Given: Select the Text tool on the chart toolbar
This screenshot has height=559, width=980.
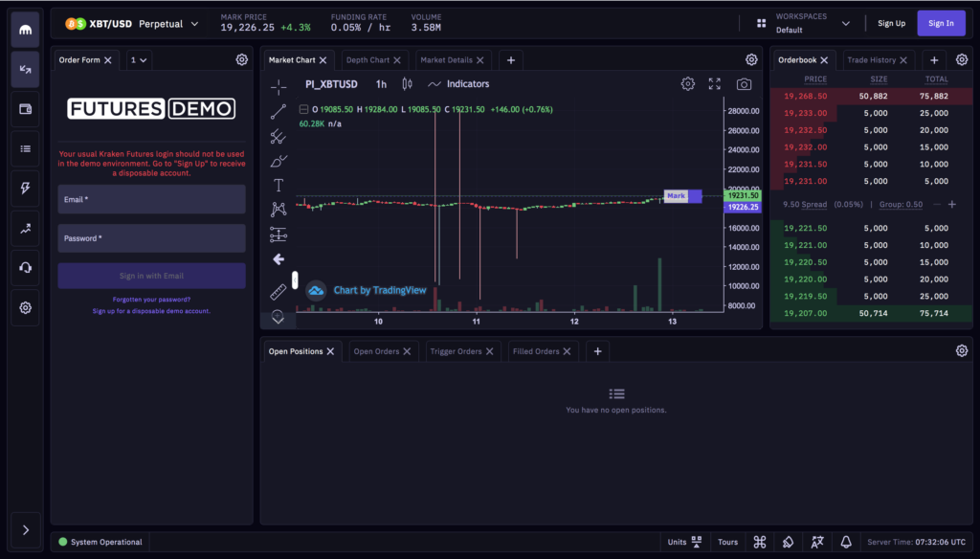Looking at the screenshot, I should [x=278, y=185].
